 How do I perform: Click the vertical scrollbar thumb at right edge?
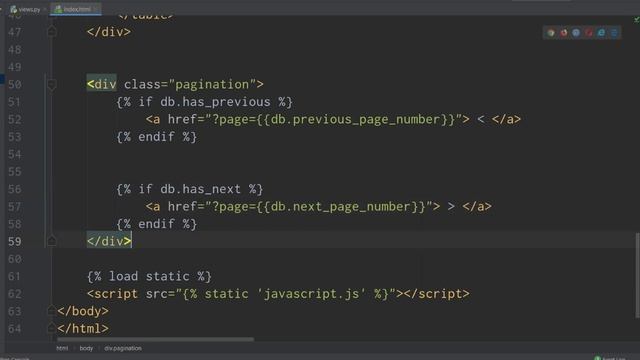click(637, 276)
